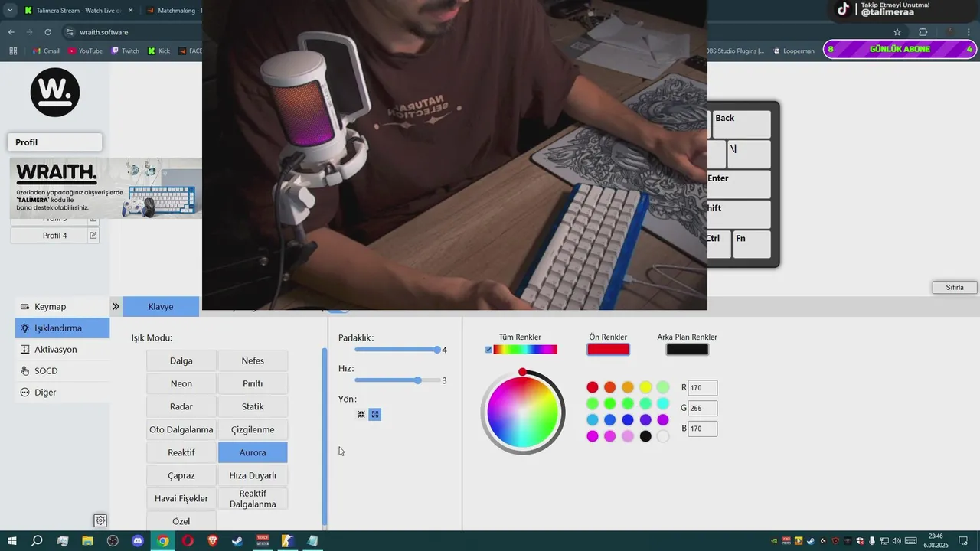Select the Nefes lighting mode
980x551 pixels.
253,360
